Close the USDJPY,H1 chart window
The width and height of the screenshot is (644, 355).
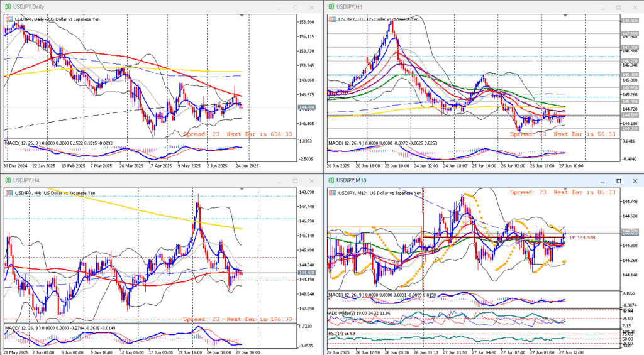point(635,8)
